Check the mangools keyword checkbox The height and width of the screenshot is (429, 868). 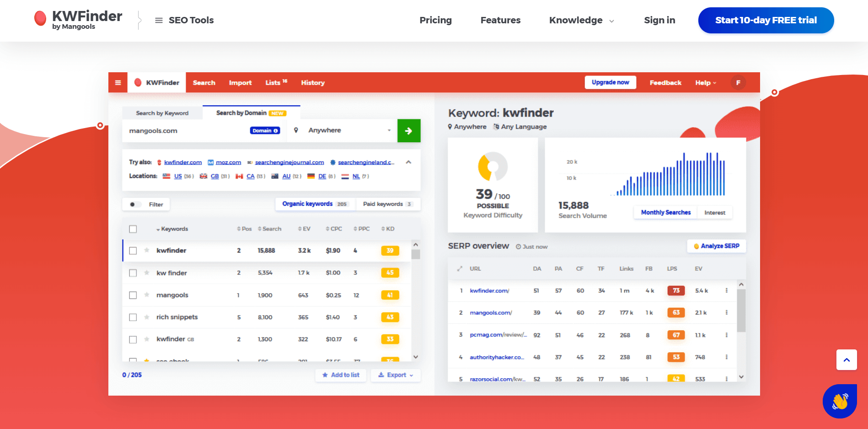click(x=133, y=295)
